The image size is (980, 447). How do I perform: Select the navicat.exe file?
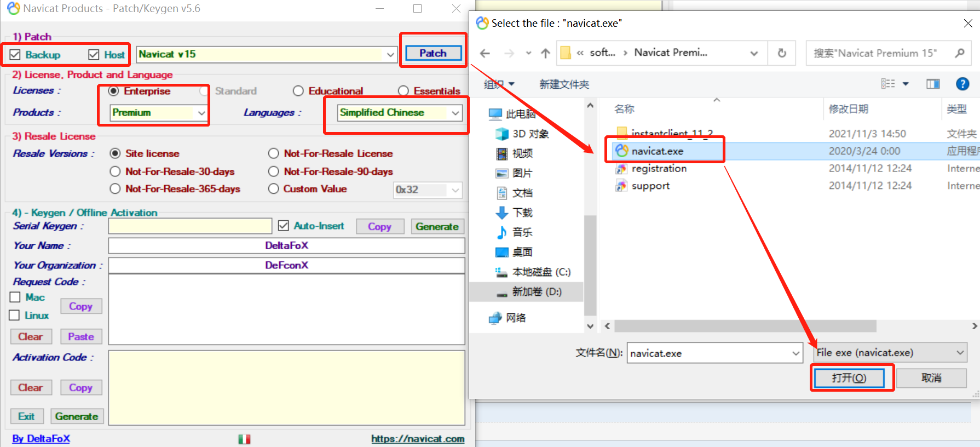657,151
